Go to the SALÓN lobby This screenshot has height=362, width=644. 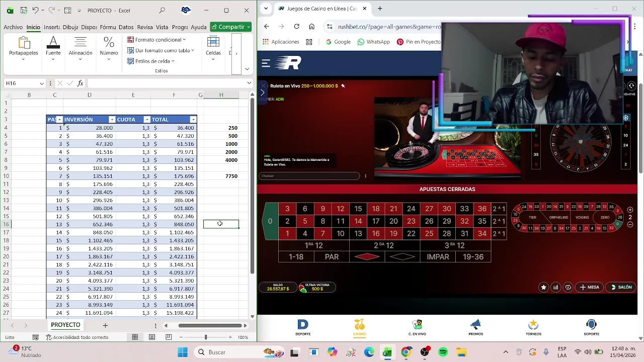(621, 287)
